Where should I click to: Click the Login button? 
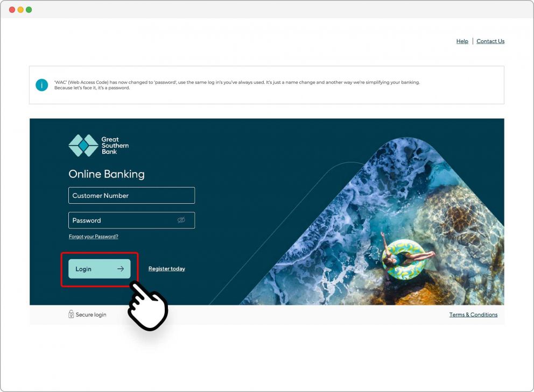[100, 269]
